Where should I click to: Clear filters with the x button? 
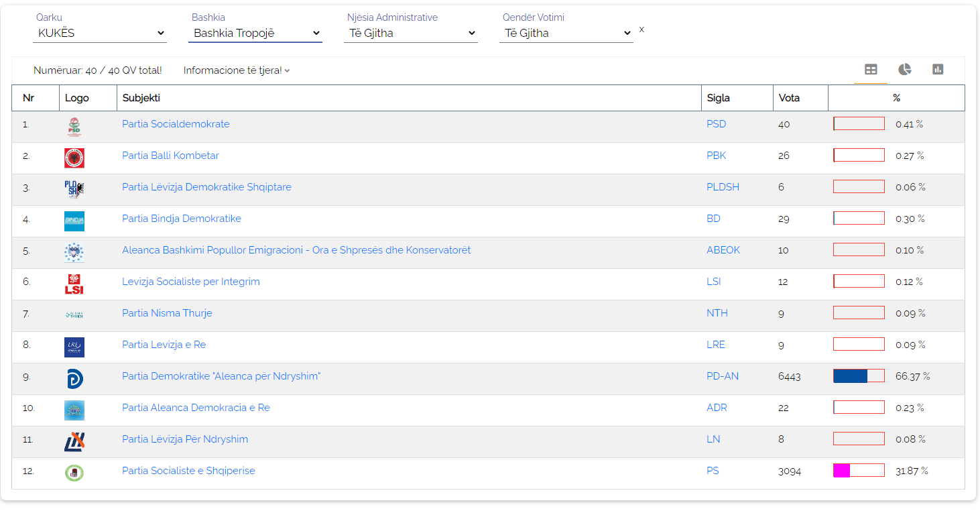coord(641,30)
